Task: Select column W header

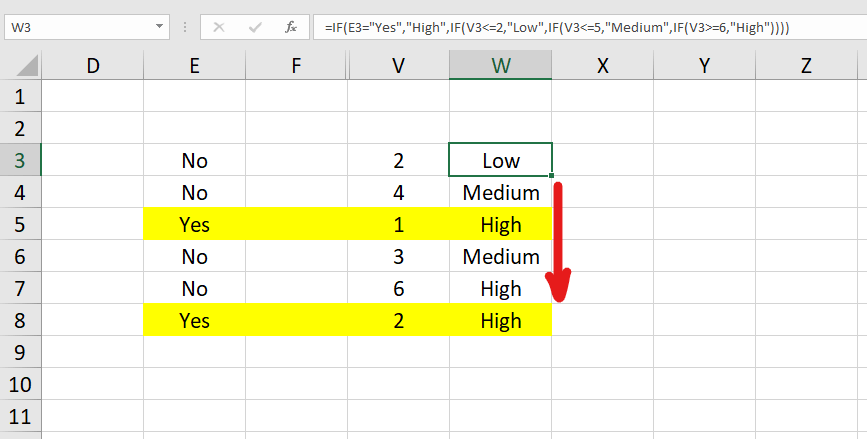Action: click(500, 65)
